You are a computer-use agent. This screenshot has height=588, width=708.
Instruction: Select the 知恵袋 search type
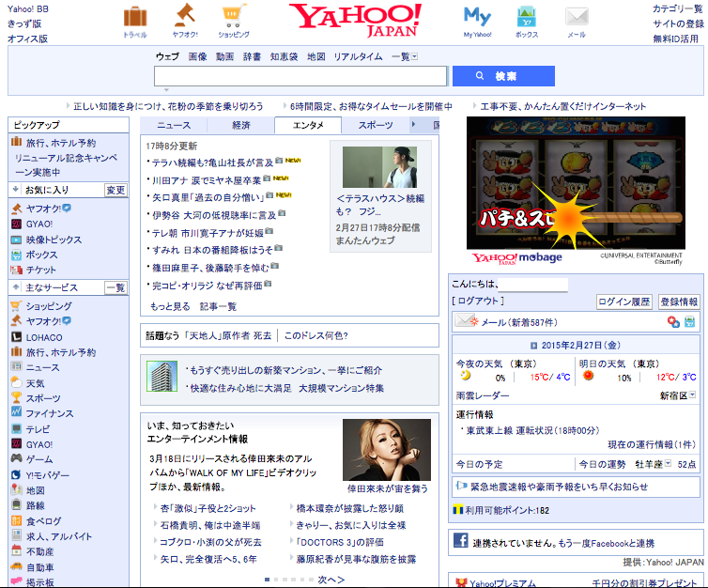tap(284, 56)
